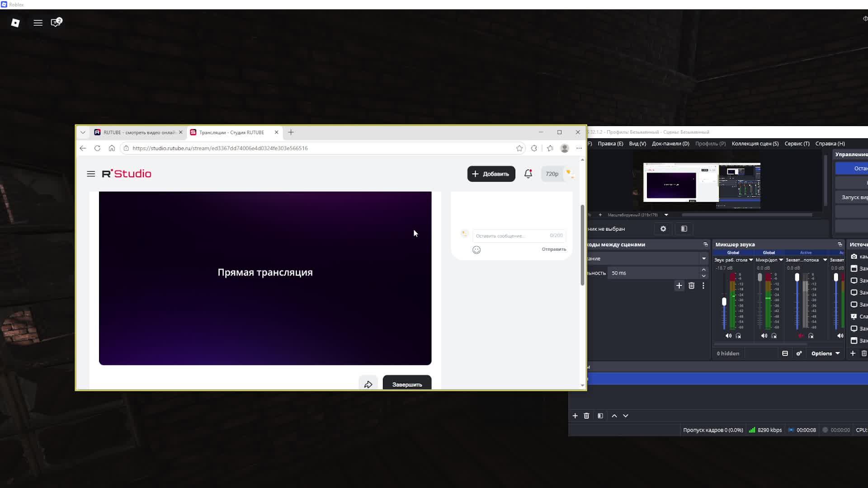Open transition properties three-dot menu
This screenshot has width=868, height=488.
[703, 286]
